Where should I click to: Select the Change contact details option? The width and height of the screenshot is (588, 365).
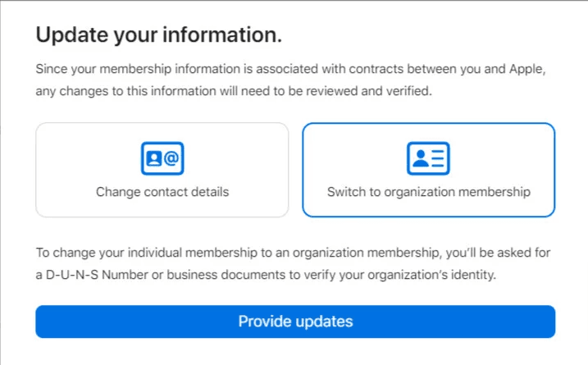[162, 170]
